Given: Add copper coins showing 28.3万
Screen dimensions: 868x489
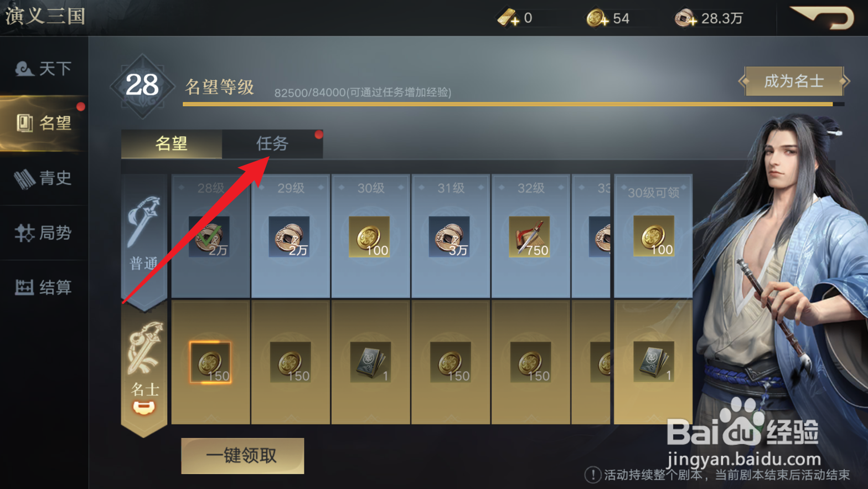Looking at the screenshot, I should (686, 18).
